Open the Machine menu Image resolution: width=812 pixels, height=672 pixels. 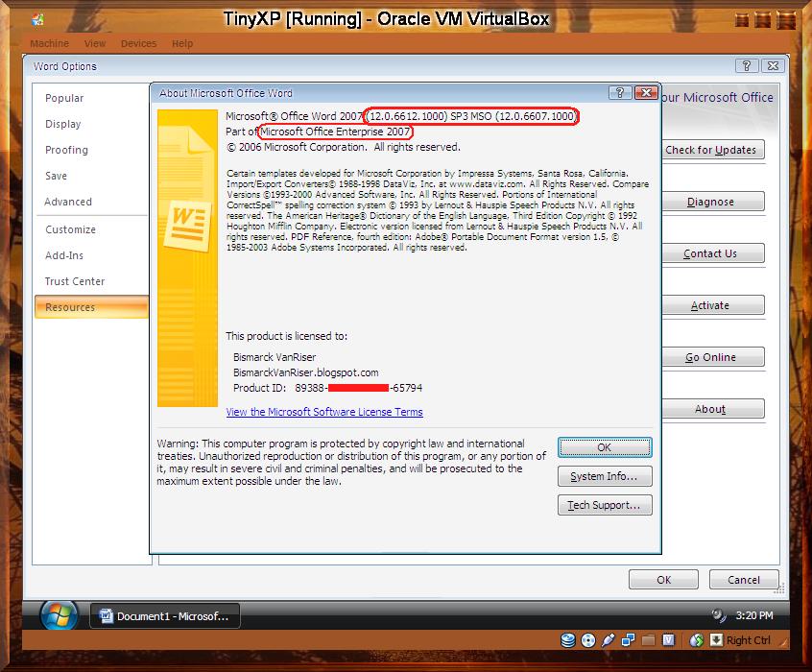pyautogui.click(x=49, y=43)
